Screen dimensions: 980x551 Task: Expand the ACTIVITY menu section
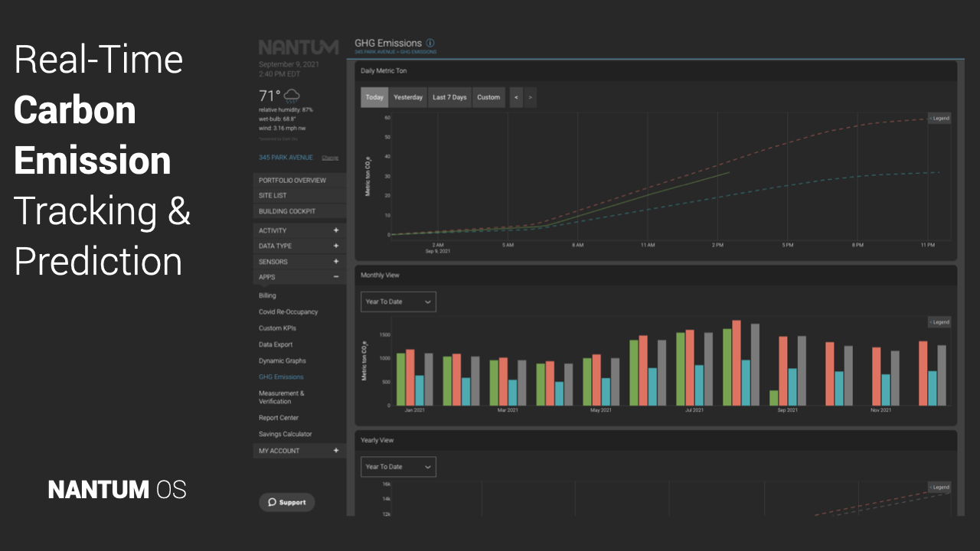[x=299, y=230]
